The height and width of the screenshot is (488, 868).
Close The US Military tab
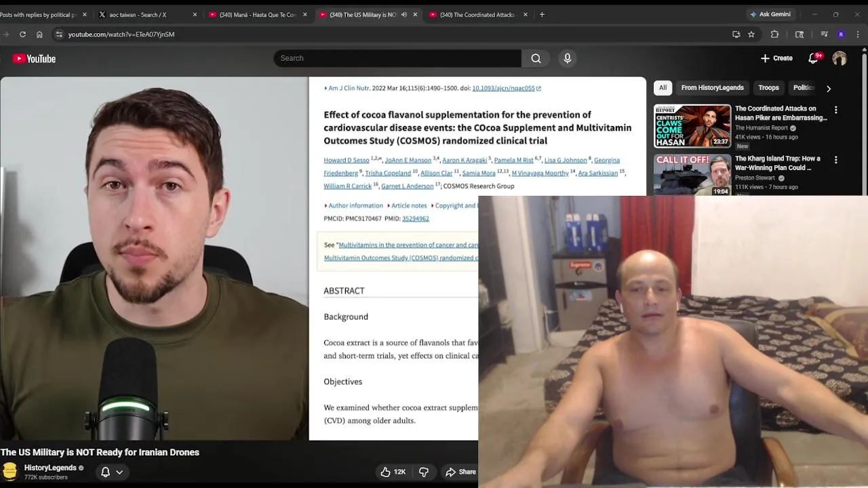point(414,14)
